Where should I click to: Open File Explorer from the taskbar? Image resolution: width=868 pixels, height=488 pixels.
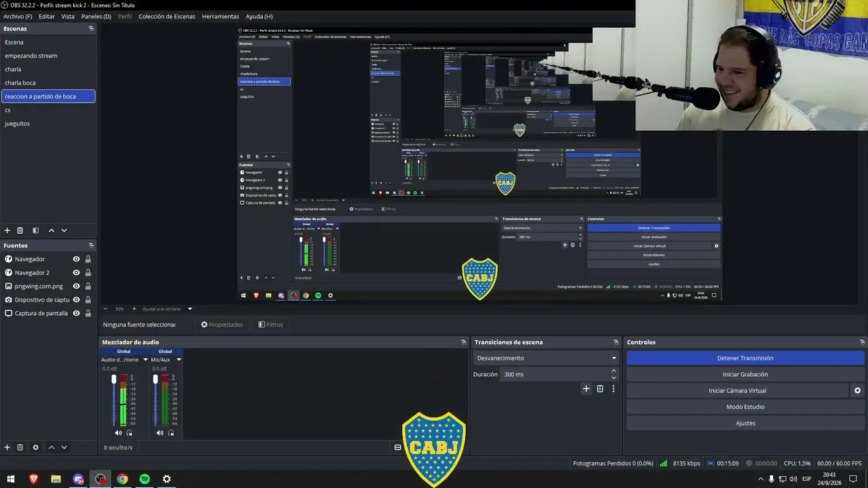[x=56, y=479]
